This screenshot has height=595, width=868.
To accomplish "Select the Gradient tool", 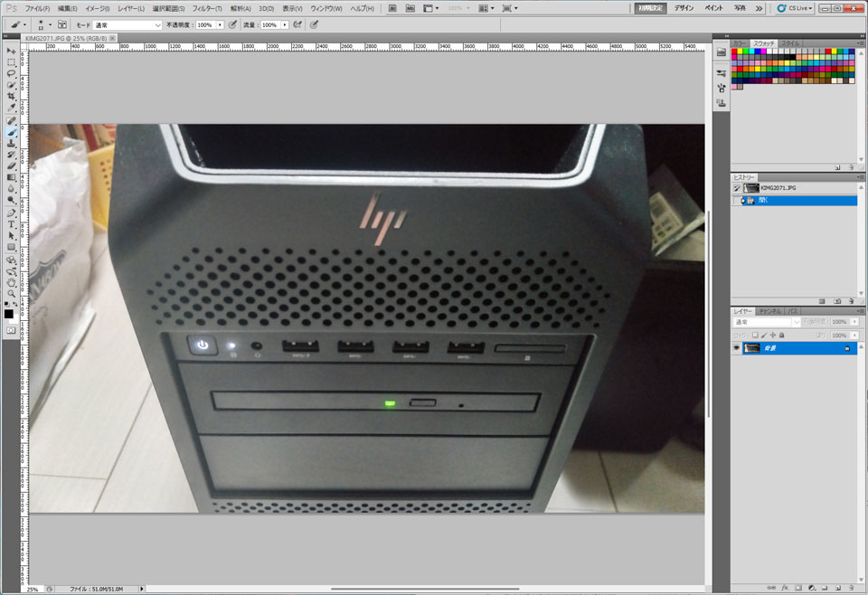I will (11, 177).
